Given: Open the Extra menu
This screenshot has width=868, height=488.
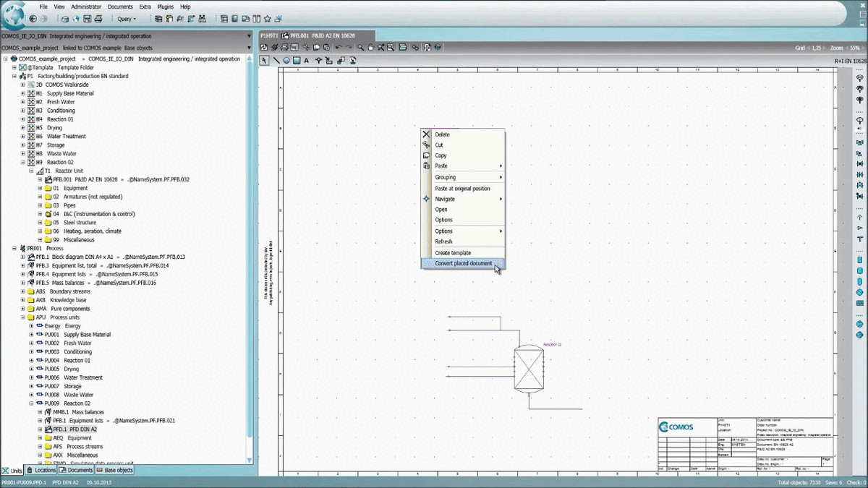Looking at the screenshot, I should tap(144, 7).
